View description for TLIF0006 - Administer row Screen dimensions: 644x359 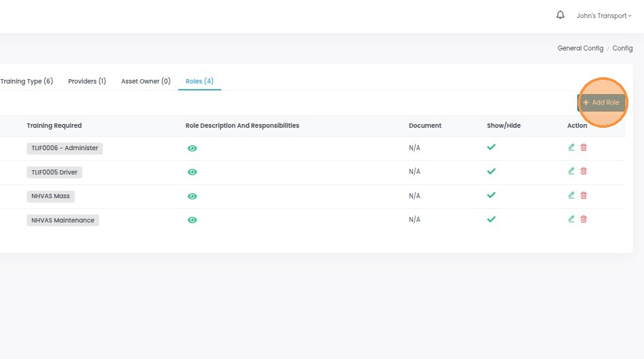[x=192, y=148]
